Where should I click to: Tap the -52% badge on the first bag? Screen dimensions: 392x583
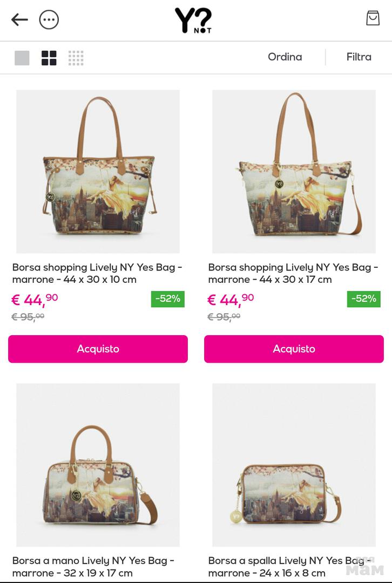168,299
